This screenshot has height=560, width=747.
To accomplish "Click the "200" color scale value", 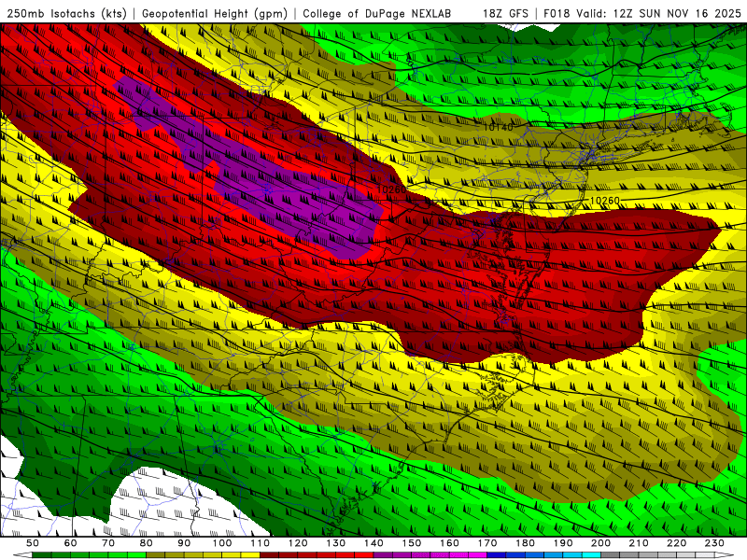I will (x=600, y=543).
